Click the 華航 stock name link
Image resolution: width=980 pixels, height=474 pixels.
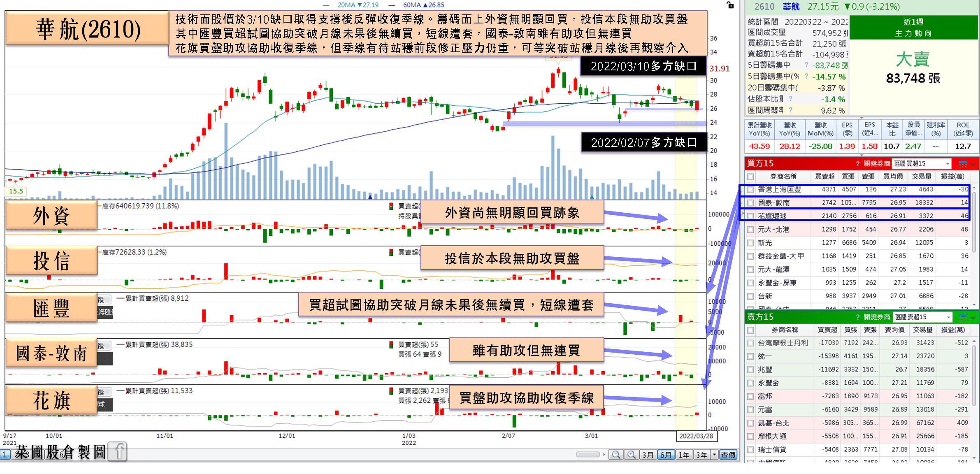coord(791,7)
